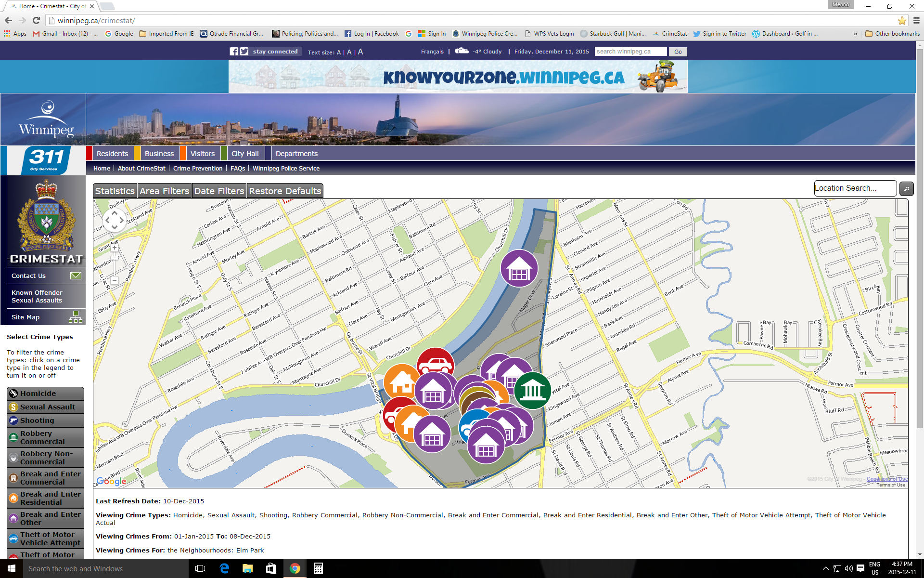The image size is (924, 578).
Task: Click the Location Search input field
Action: pos(854,188)
